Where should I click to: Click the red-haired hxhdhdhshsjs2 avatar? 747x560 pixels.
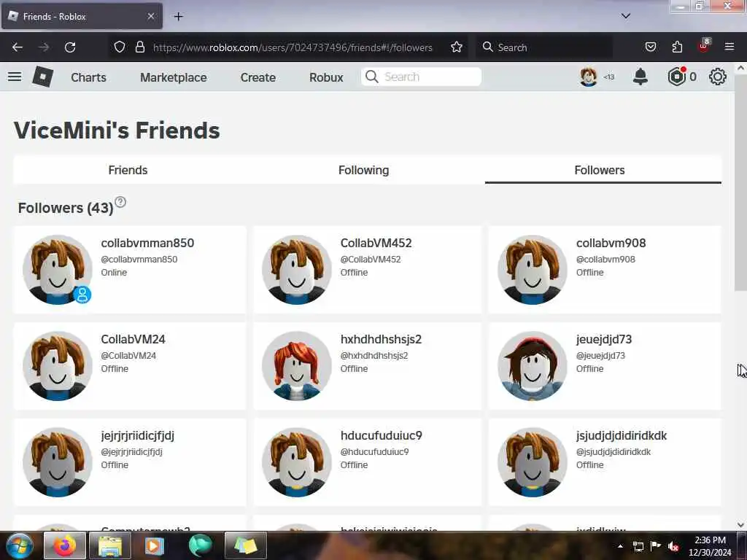click(296, 366)
